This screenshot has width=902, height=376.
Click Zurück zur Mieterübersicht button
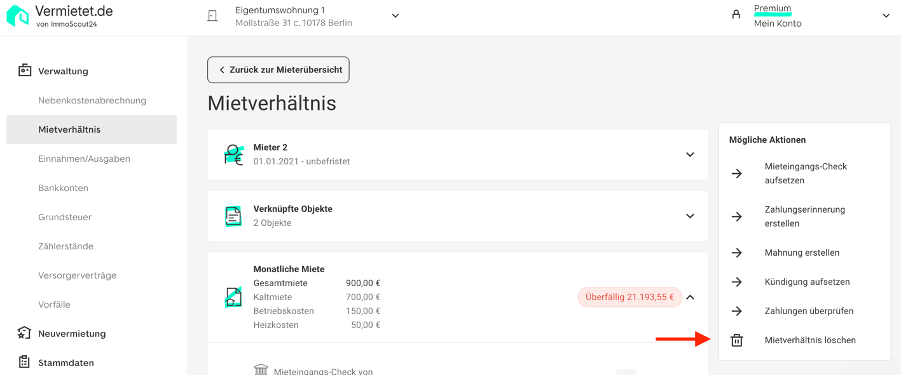278,70
